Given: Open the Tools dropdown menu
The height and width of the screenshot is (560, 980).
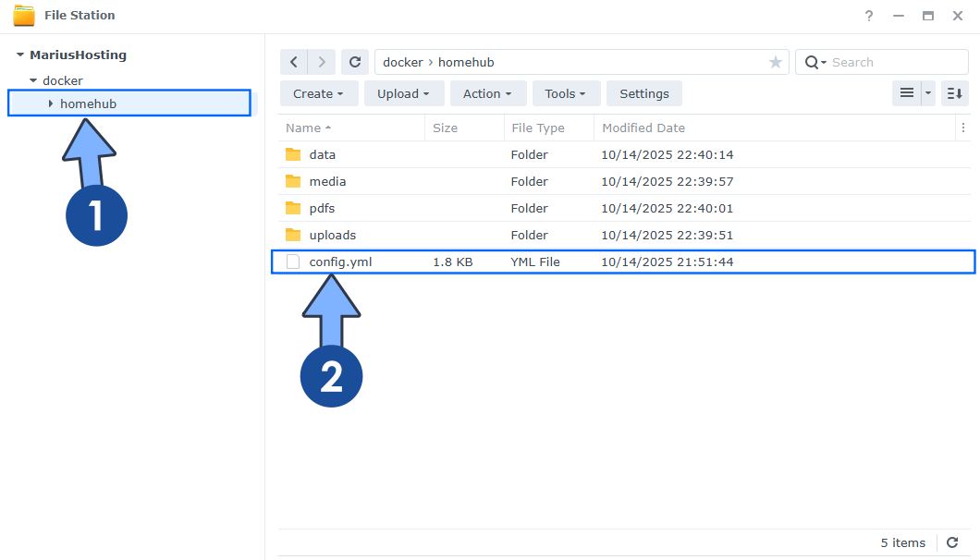Looking at the screenshot, I should (566, 93).
